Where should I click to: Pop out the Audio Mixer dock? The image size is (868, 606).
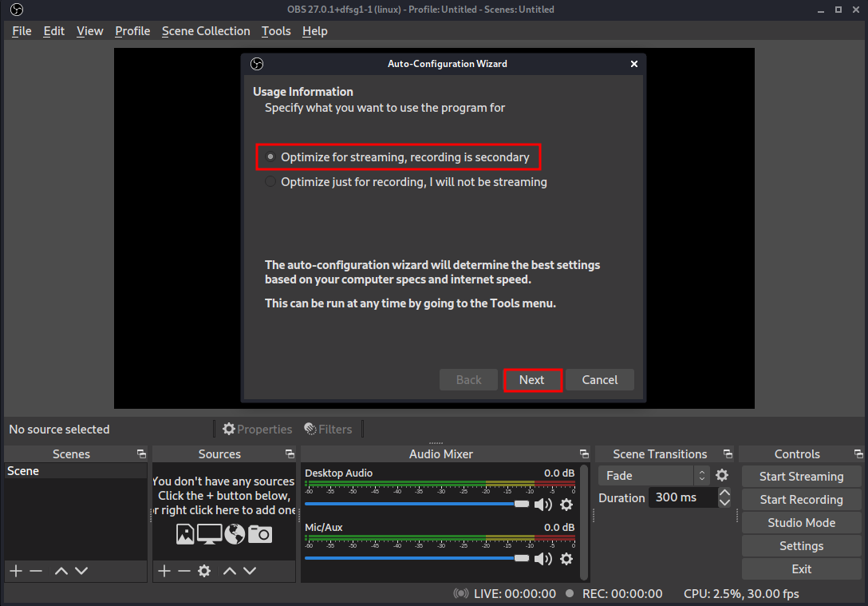[x=585, y=454]
